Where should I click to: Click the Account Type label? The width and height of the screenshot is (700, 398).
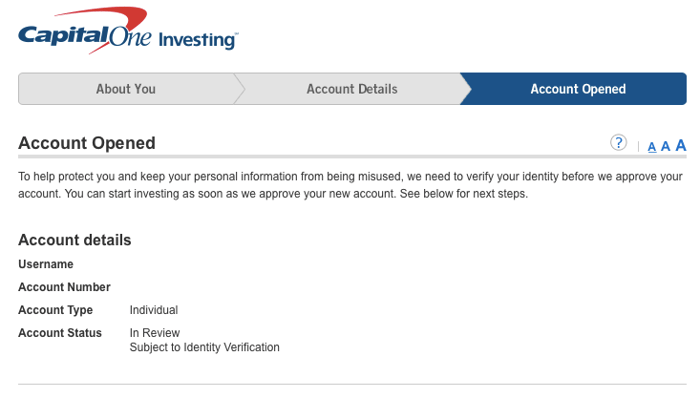click(x=55, y=310)
